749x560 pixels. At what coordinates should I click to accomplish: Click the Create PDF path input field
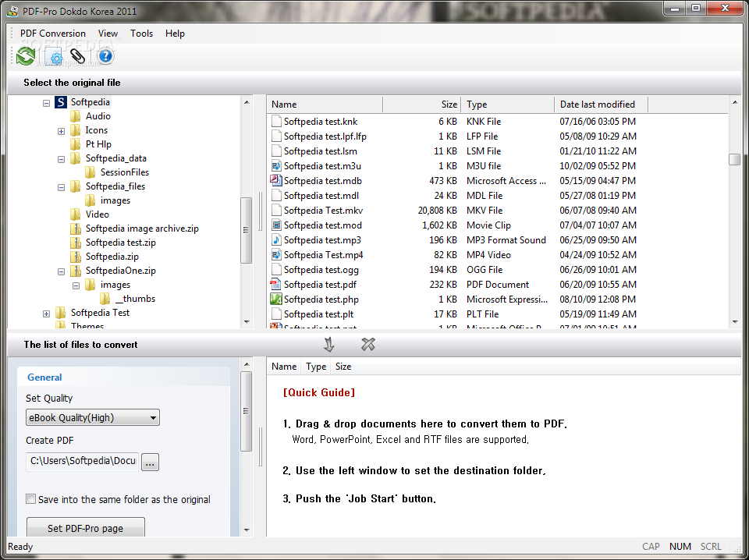tap(83, 461)
